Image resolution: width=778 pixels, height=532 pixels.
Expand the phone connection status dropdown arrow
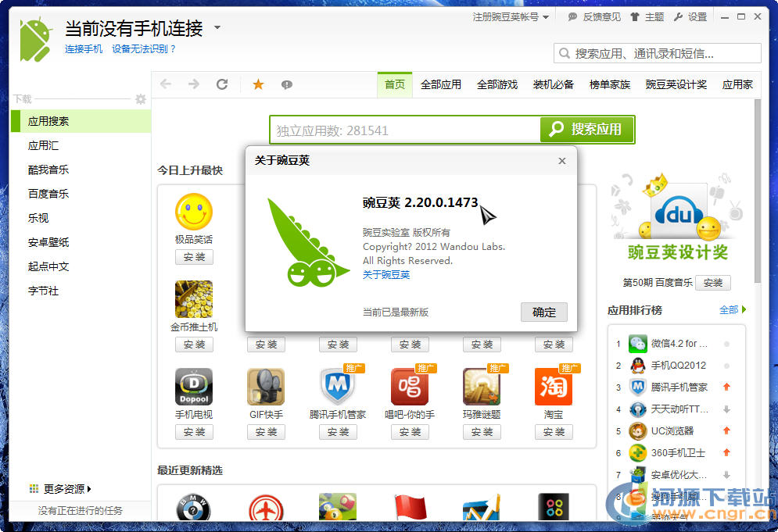click(x=217, y=28)
